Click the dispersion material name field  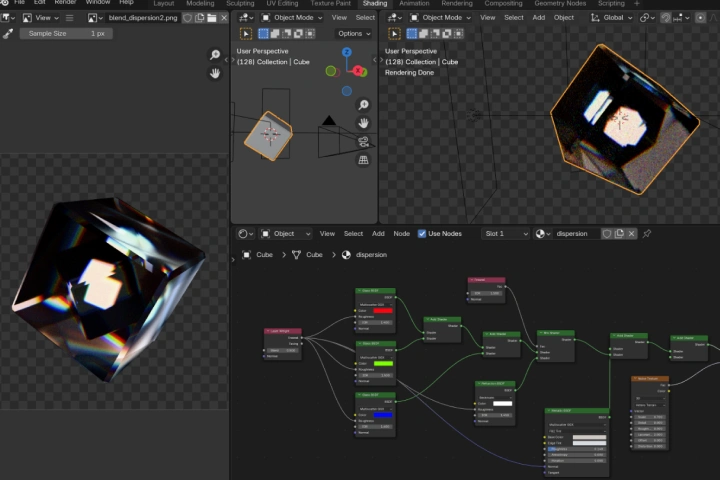coord(576,234)
